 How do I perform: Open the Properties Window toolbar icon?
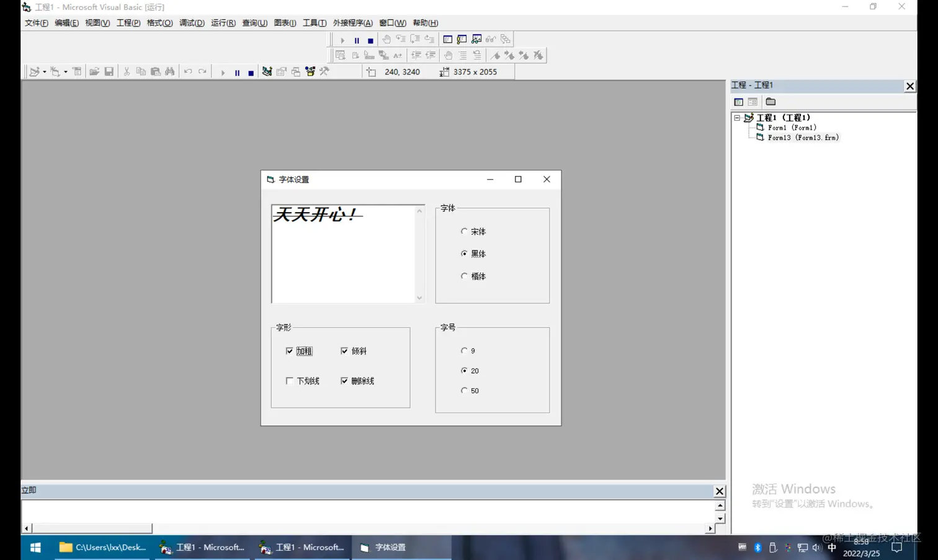pyautogui.click(x=282, y=72)
